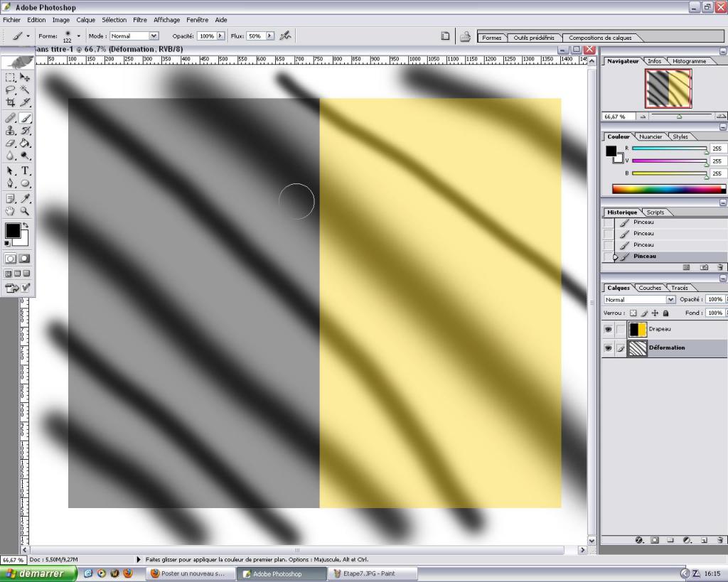Click the Navigator preview thumbnail
The image size is (728, 582).
(668, 88)
